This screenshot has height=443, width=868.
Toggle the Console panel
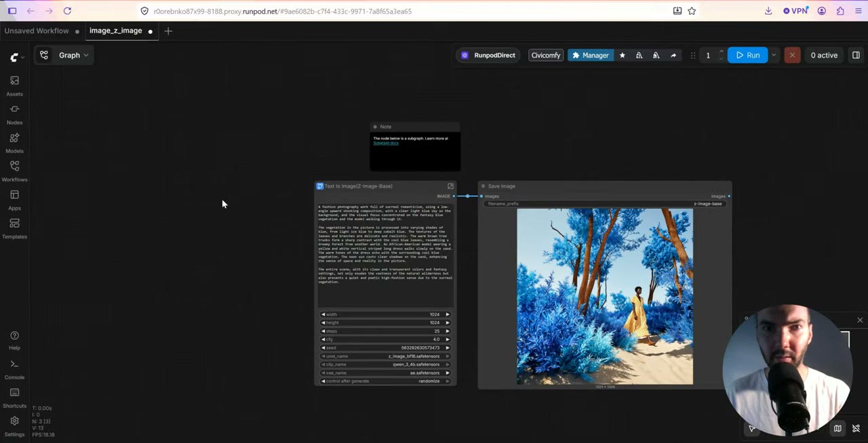14,369
